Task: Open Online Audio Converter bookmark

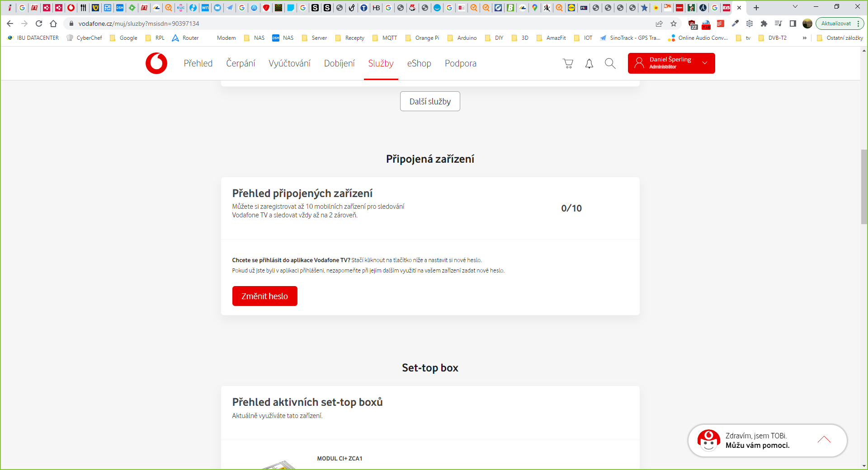Action: [x=698, y=38]
